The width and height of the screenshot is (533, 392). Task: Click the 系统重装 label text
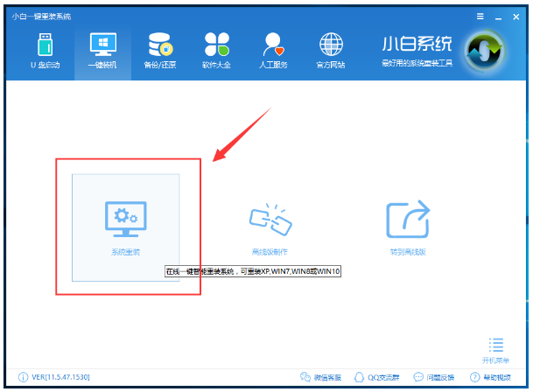click(126, 252)
